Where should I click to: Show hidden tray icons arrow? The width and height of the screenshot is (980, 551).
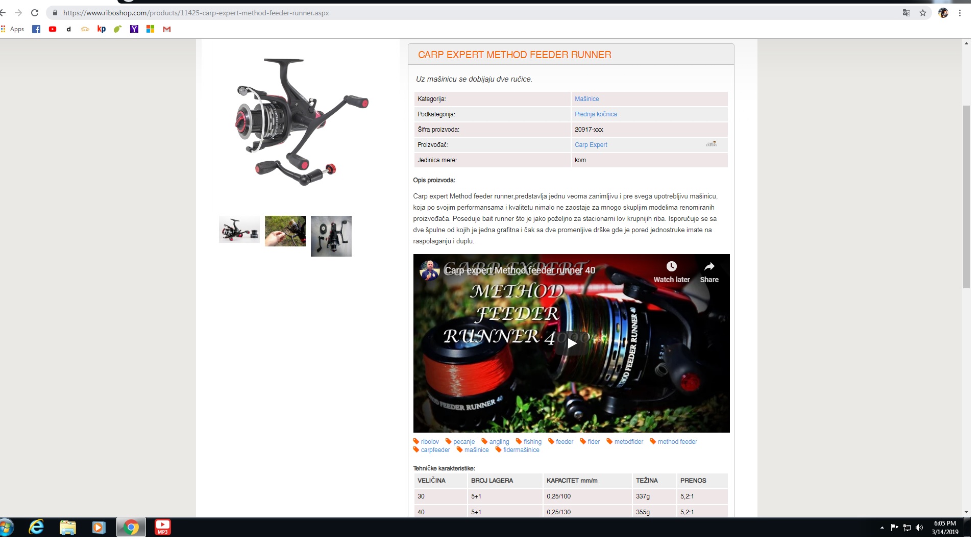click(x=882, y=528)
